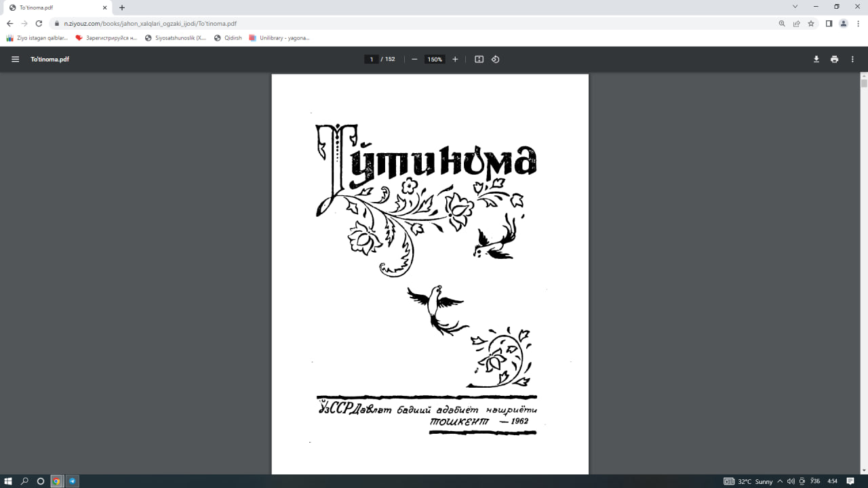This screenshot has width=868, height=488.
Task: Click the zoom out minus button
Action: click(x=414, y=59)
